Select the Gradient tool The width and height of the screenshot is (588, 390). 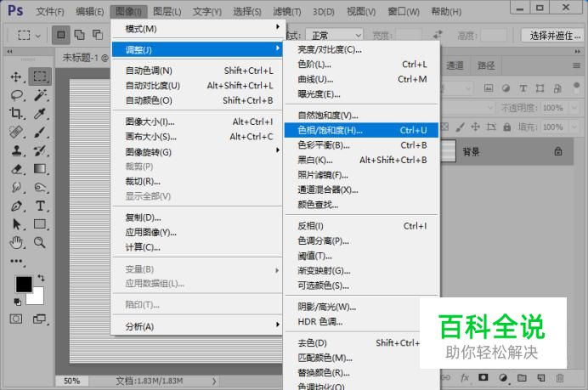[40, 169]
